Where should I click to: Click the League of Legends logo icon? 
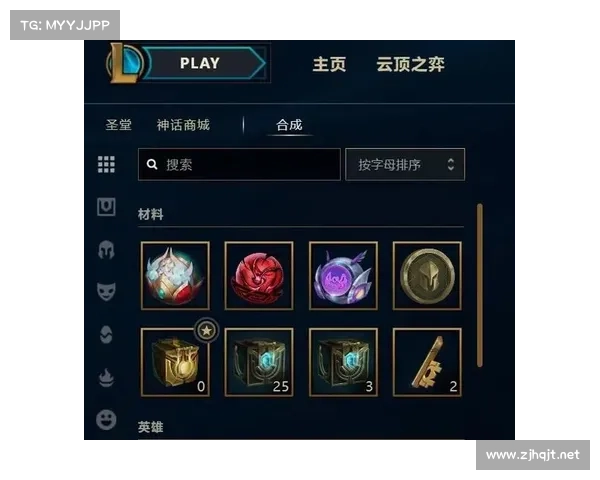coord(124,64)
